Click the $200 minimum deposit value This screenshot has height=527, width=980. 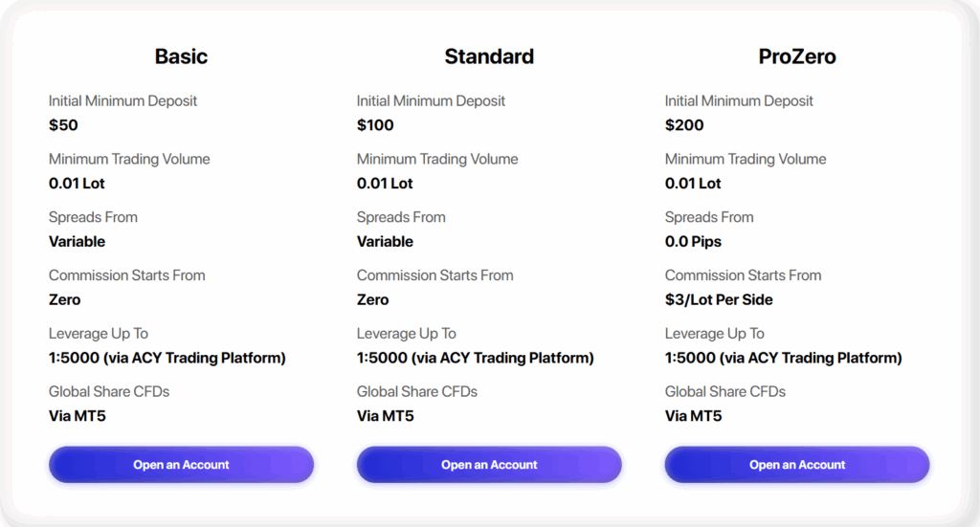[x=684, y=125]
